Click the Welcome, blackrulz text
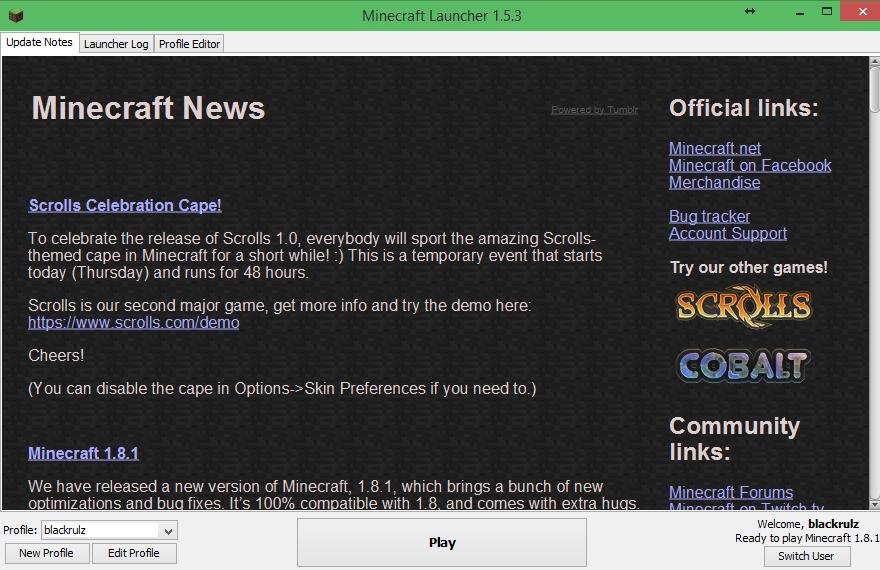 (x=808, y=524)
